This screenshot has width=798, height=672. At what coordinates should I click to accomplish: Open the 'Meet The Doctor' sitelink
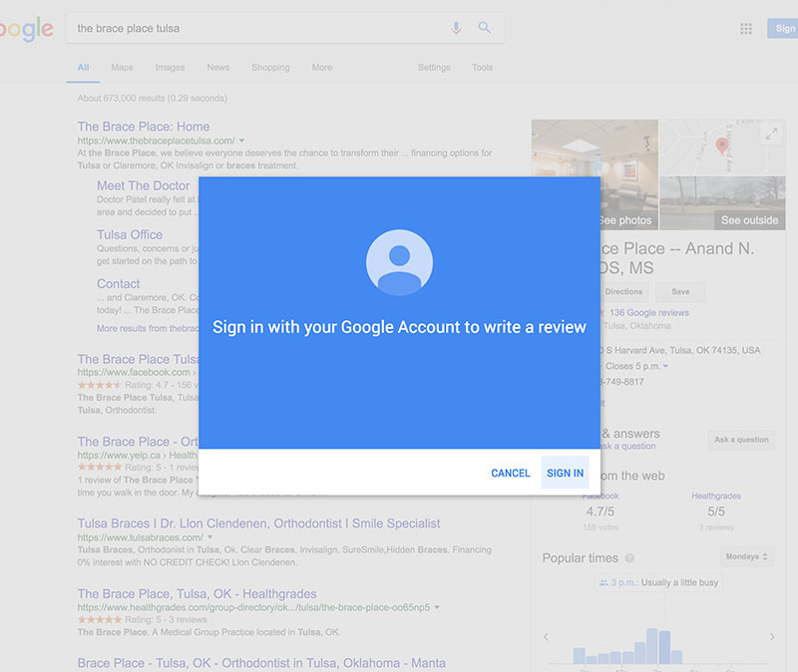pyautogui.click(x=143, y=185)
